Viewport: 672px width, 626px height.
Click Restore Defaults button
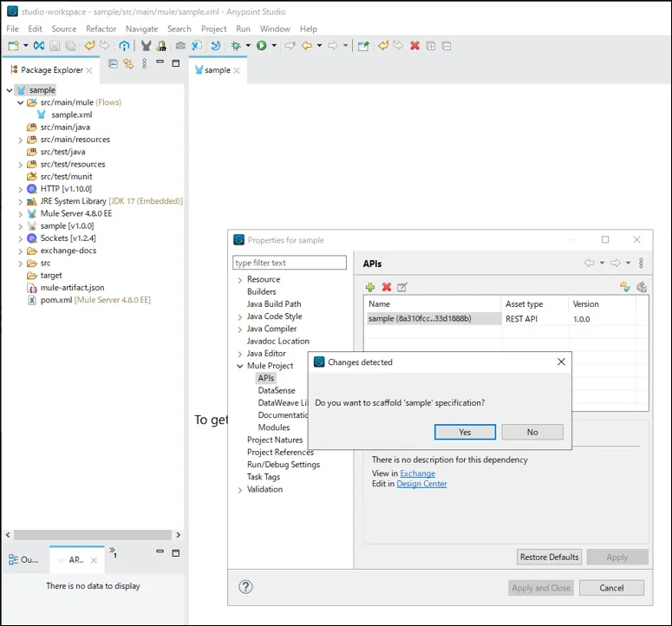coord(549,557)
